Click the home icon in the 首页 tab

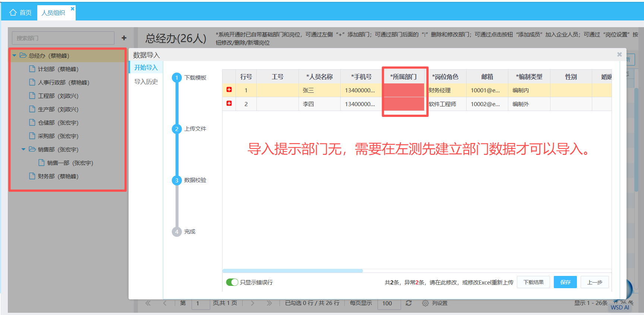[x=13, y=13]
